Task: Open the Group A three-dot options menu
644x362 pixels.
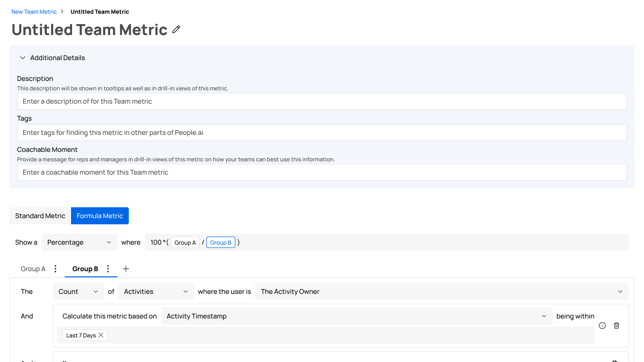Action: [x=55, y=269]
